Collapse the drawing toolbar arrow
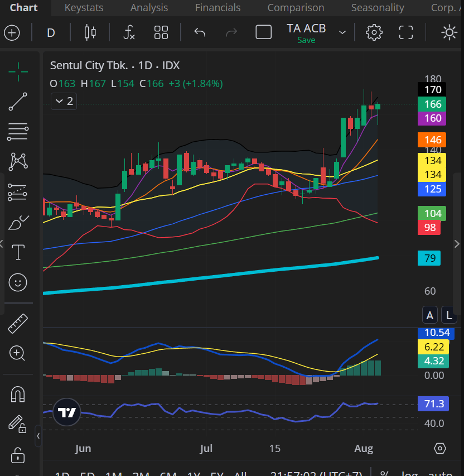 click(x=38, y=436)
